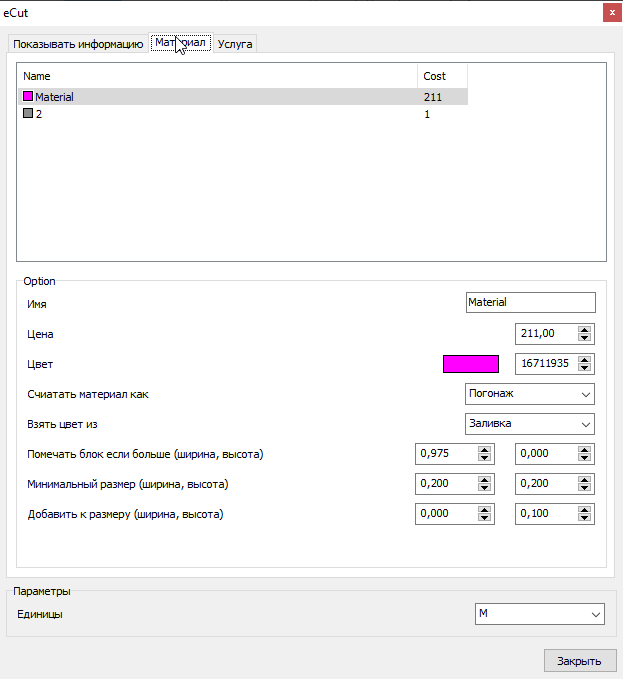Decrease the Цвет number with down arrow

point(585,369)
